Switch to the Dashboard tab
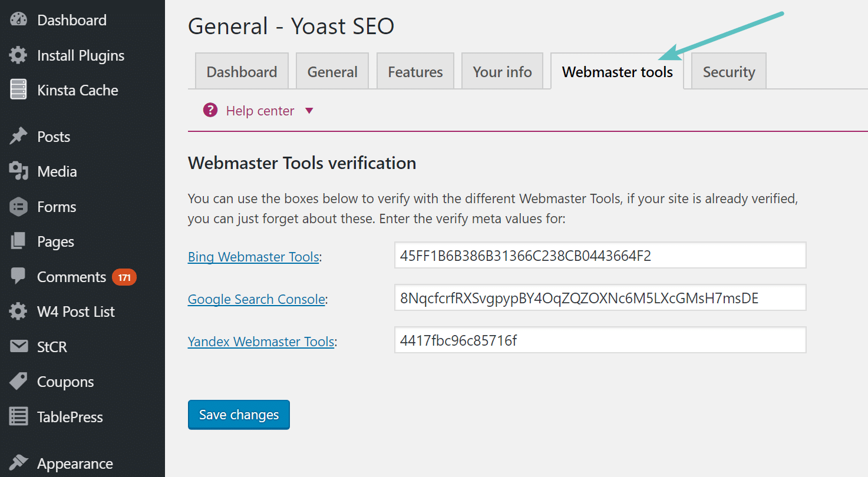The height and width of the screenshot is (477, 868). [x=242, y=71]
